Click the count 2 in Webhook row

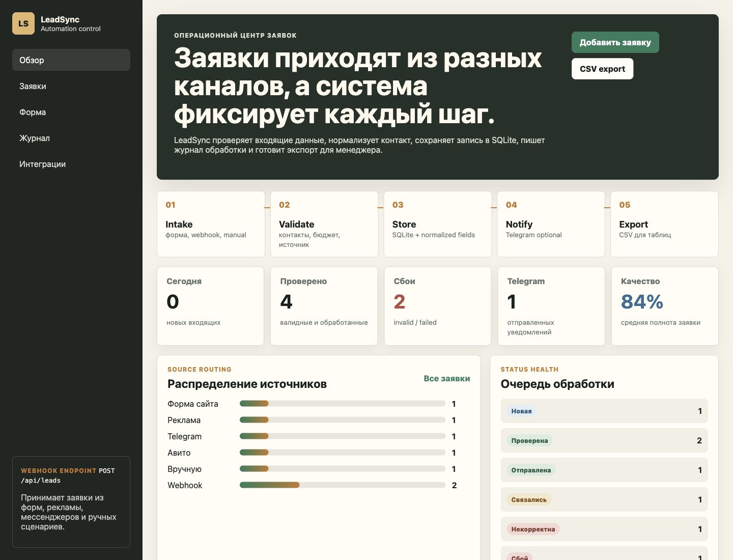click(454, 485)
